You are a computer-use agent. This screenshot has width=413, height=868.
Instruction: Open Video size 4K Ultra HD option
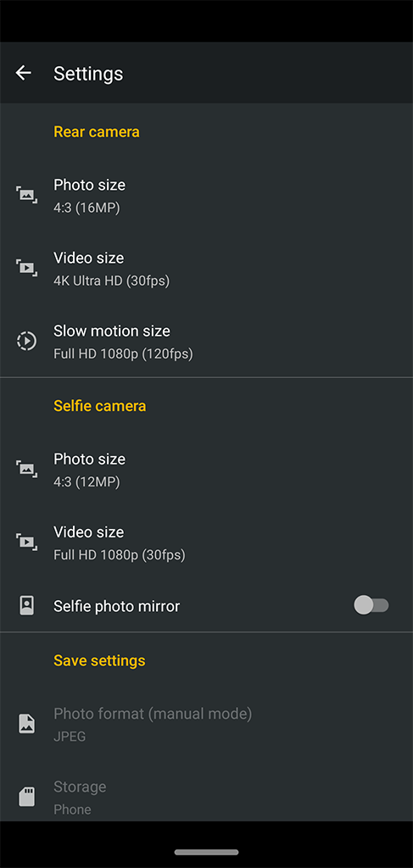coord(207,268)
